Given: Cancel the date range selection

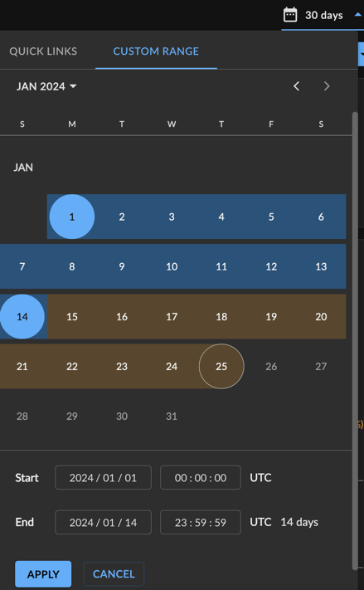Looking at the screenshot, I should point(114,574).
